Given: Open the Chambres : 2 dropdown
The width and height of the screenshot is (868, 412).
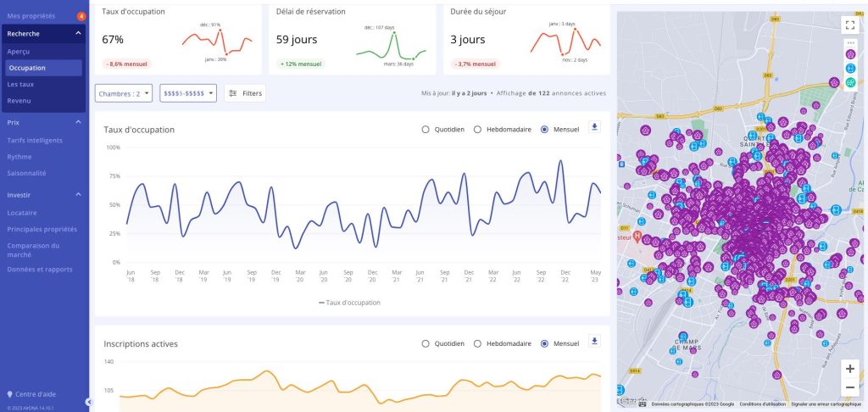Looking at the screenshot, I should (124, 93).
